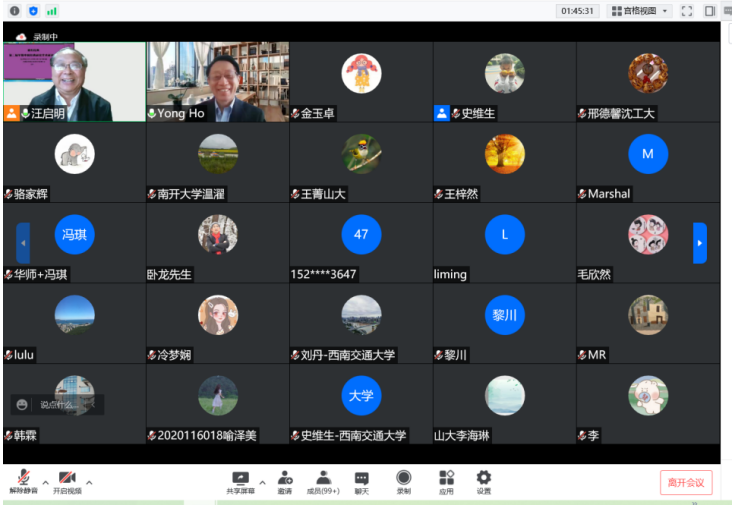Click the meeting info icon
Screen dimensions: 732x505
coord(14,10)
